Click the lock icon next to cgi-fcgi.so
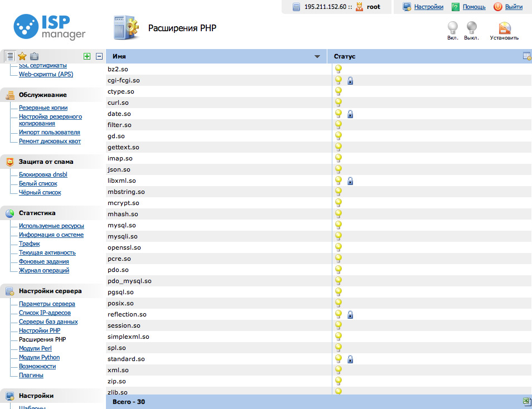This screenshot has height=409, width=532. click(x=350, y=81)
